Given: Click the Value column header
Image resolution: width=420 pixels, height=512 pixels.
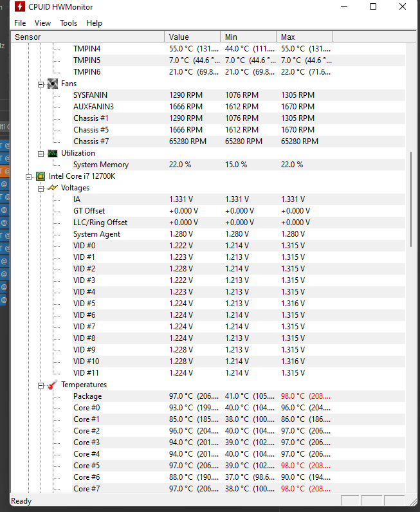Looking at the screenshot, I should click(192, 37).
